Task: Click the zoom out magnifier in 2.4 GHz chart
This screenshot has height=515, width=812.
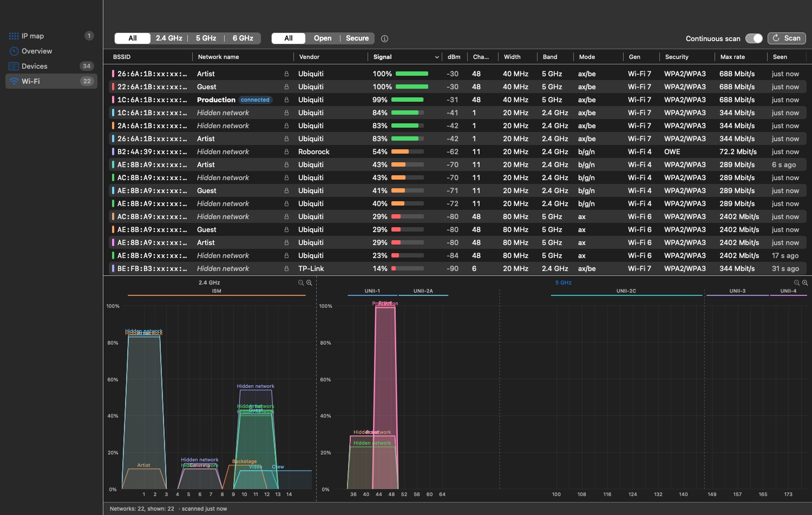Action: (x=301, y=282)
